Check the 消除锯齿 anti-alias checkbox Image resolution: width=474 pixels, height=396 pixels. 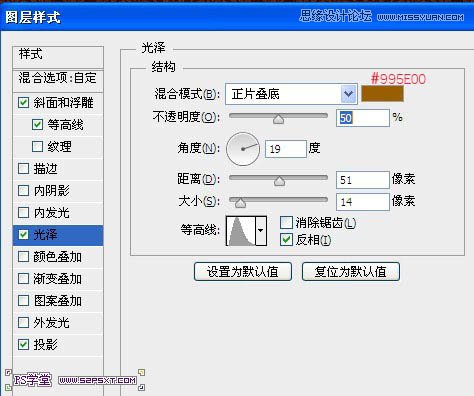[x=286, y=223]
